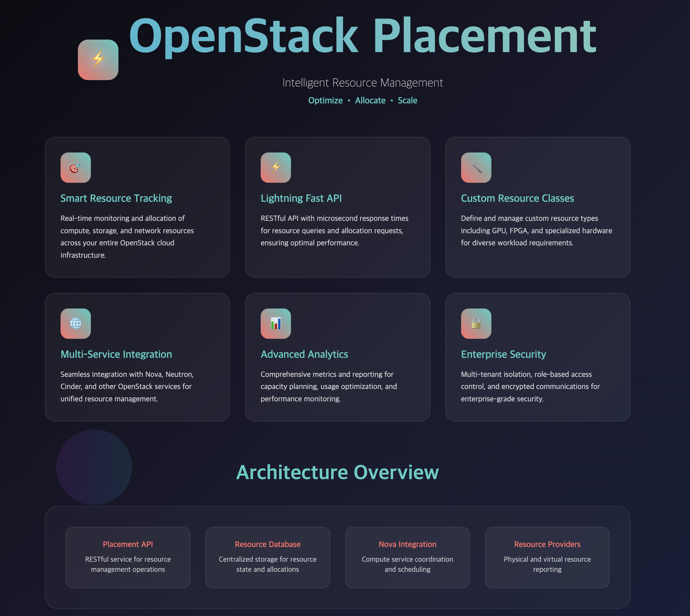Image resolution: width=690 pixels, height=616 pixels.
Task: Click the Placement API card title
Action: pos(128,544)
